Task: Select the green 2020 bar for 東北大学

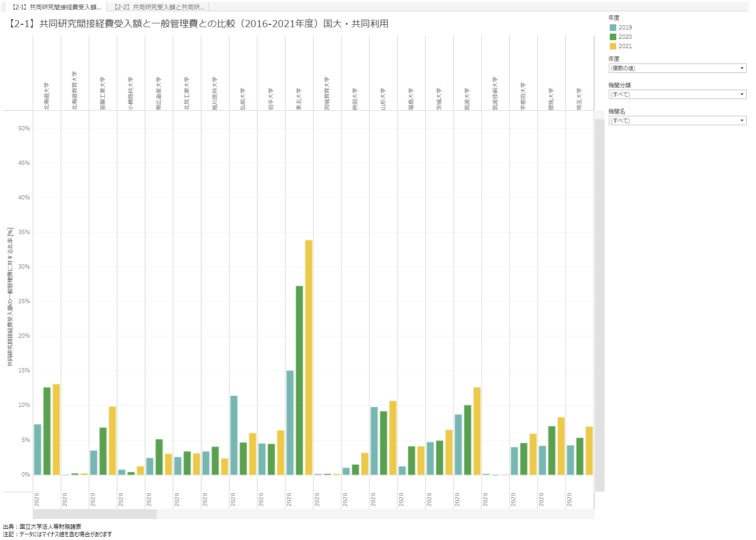Action: click(300, 380)
